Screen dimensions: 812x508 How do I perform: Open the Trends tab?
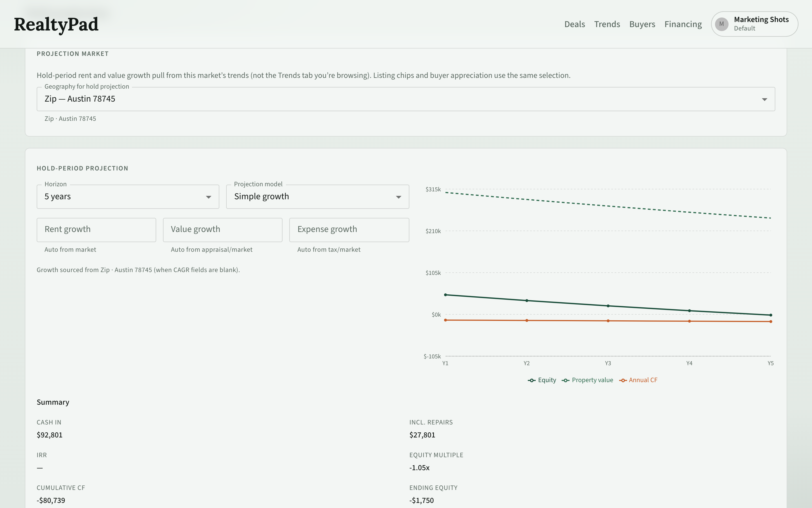click(x=607, y=24)
